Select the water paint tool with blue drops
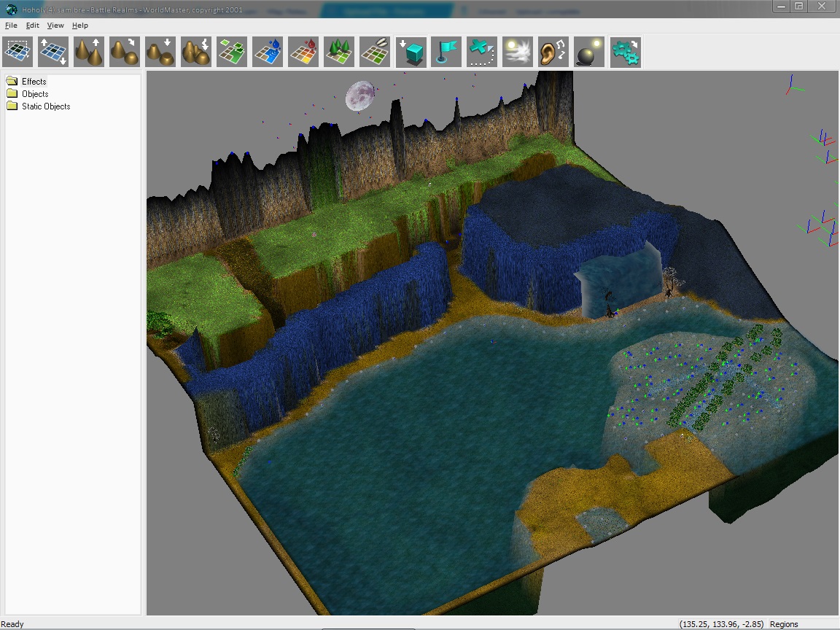This screenshot has width=840, height=630. [x=268, y=52]
